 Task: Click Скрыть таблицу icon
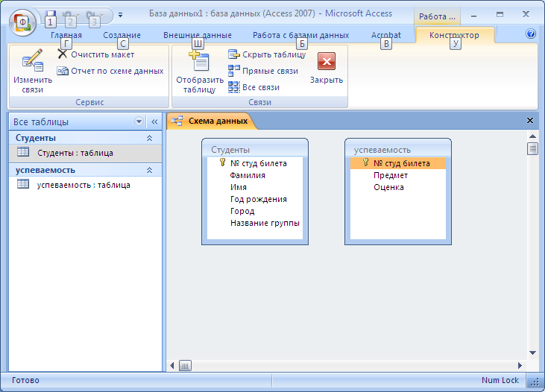click(234, 54)
